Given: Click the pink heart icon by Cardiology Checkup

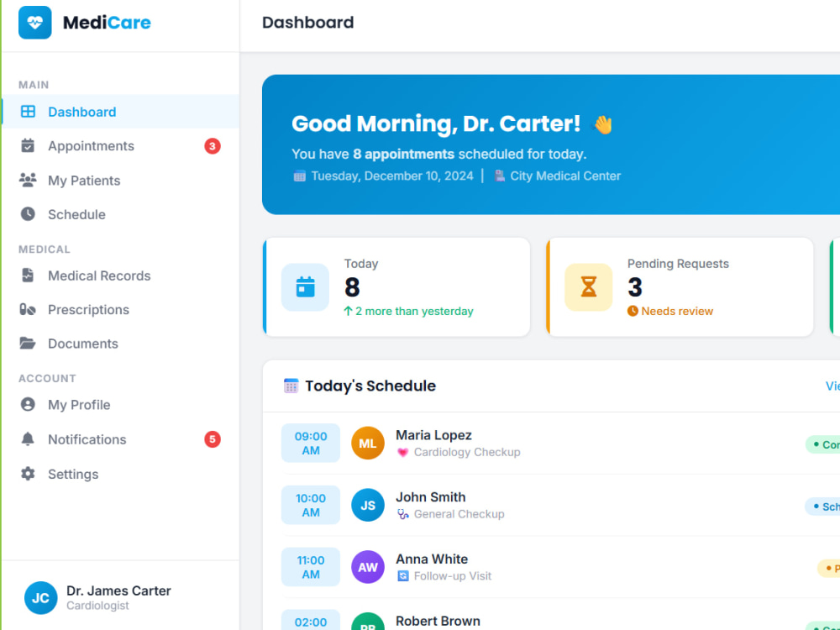Looking at the screenshot, I should 403,453.
